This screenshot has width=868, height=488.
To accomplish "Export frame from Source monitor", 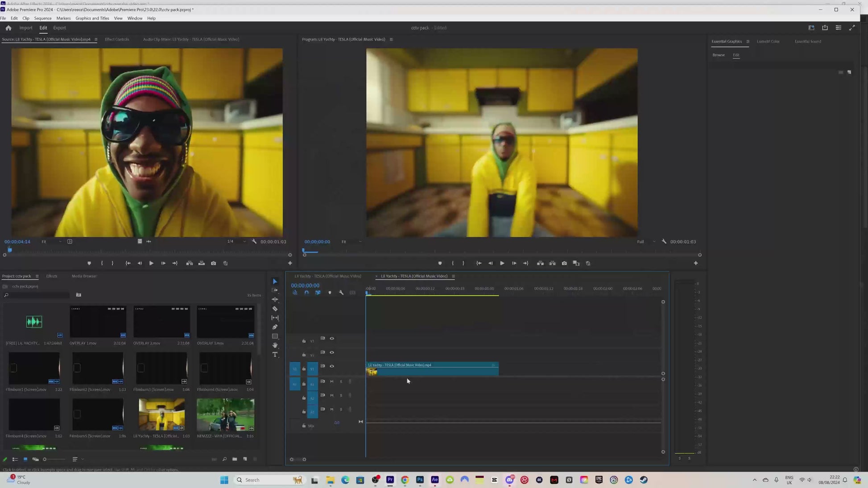I will tap(214, 263).
